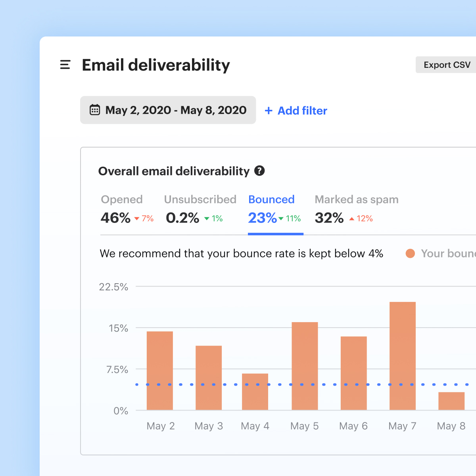
Task: Click red up arrow beside spam 12%
Action: pos(351,219)
